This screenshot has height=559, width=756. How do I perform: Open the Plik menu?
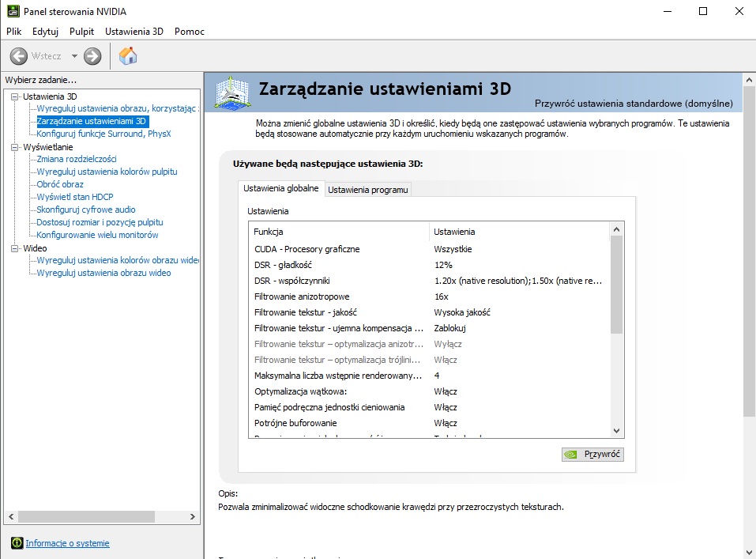(14, 32)
